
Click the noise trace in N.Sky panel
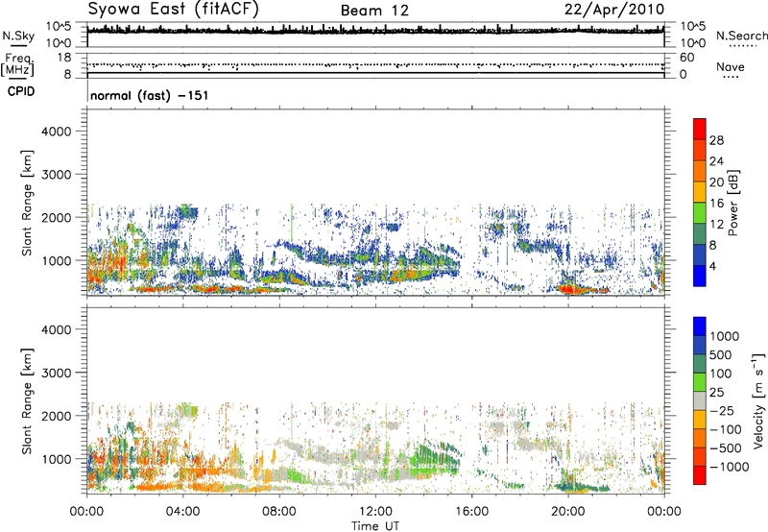[375, 31]
